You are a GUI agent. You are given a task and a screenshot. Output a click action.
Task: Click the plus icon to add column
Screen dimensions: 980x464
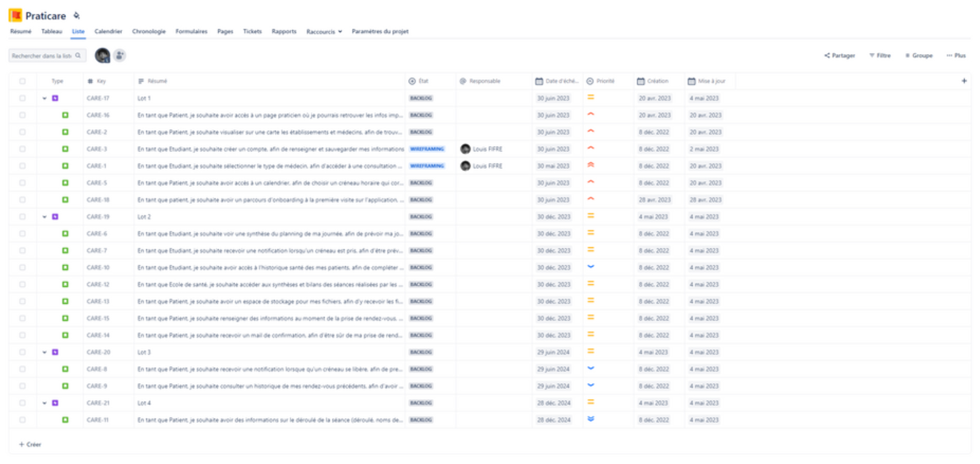(964, 81)
